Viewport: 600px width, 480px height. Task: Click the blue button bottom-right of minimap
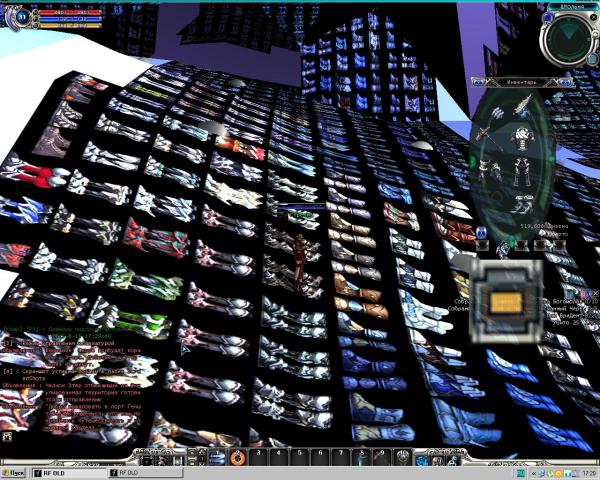(x=592, y=59)
